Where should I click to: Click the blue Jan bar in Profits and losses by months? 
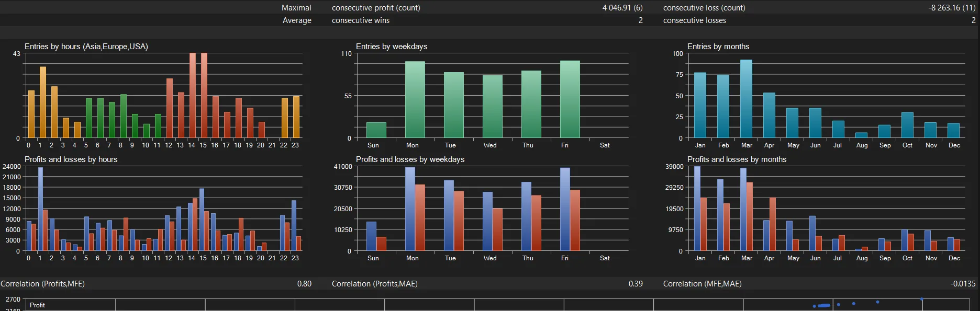tap(697, 209)
